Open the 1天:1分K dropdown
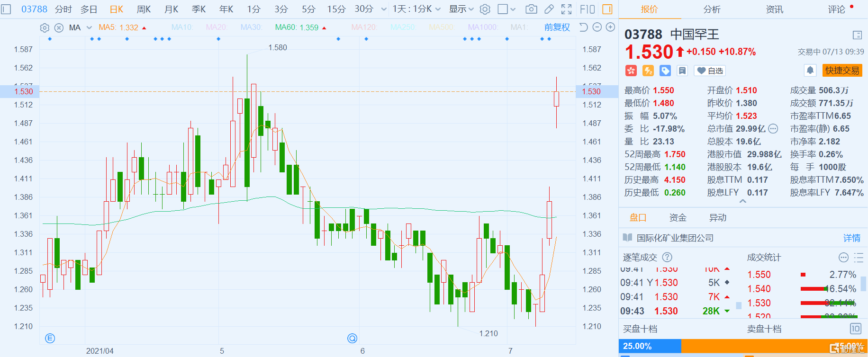Screen dimensions: 868x357 click(417, 9)
